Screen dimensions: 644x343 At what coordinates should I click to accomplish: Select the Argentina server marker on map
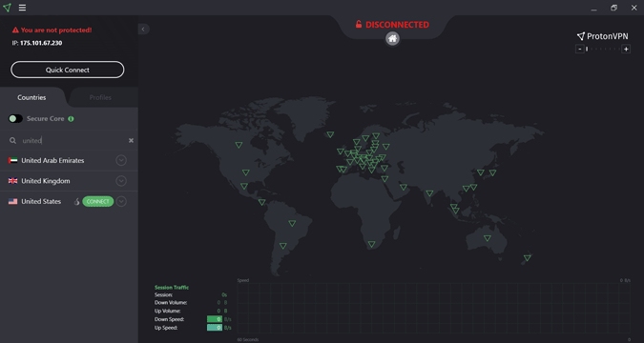point(283,246)
